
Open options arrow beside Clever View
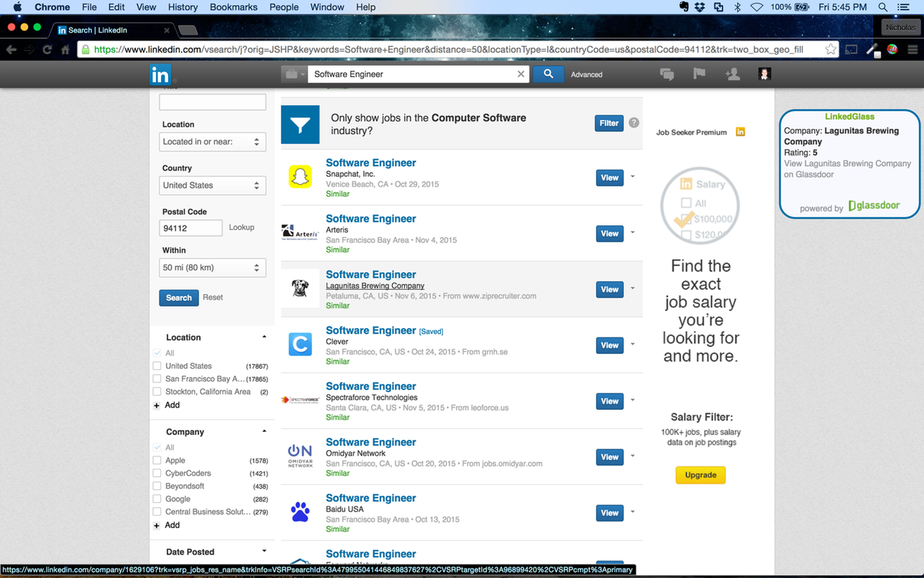(x=633, y=345)
